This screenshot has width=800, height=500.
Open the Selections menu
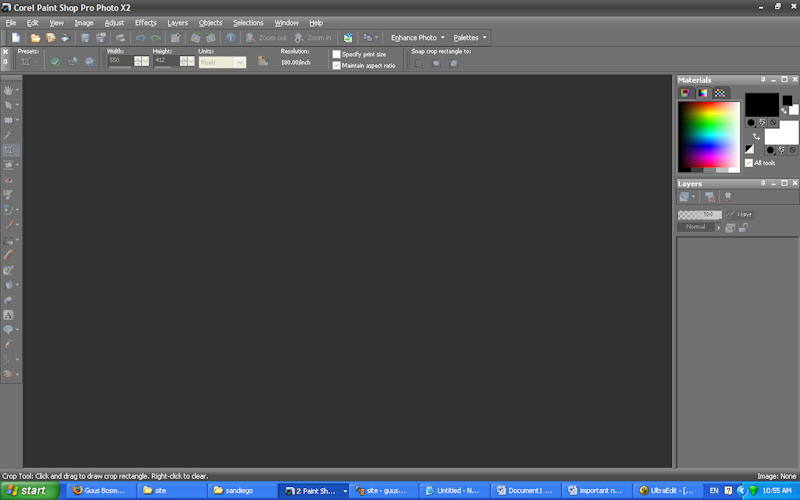(248, 23)
